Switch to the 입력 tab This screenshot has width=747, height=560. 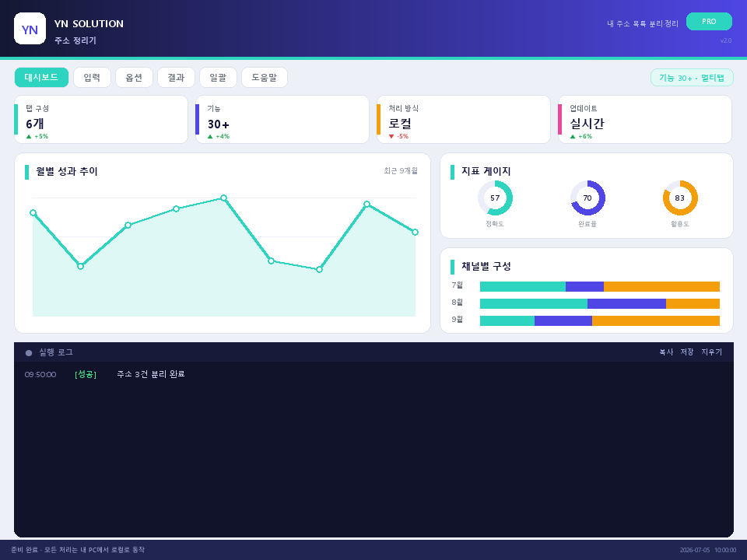(x=92, y=78)
